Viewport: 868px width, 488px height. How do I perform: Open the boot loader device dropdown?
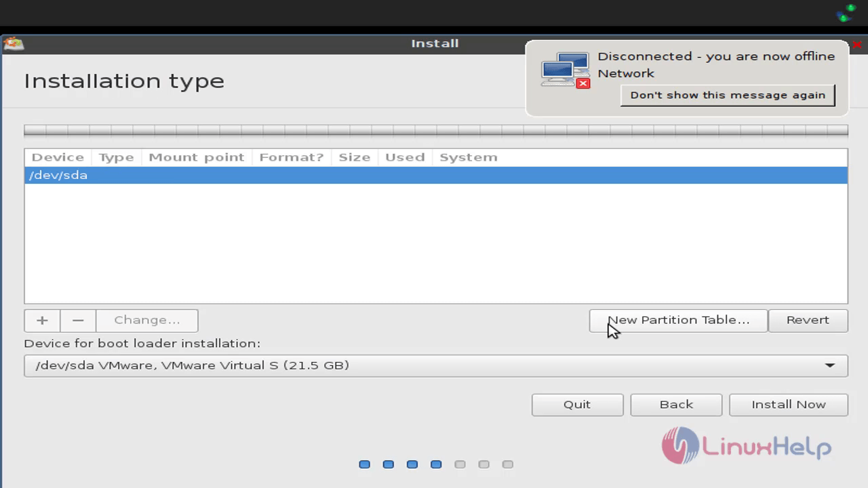436,365
